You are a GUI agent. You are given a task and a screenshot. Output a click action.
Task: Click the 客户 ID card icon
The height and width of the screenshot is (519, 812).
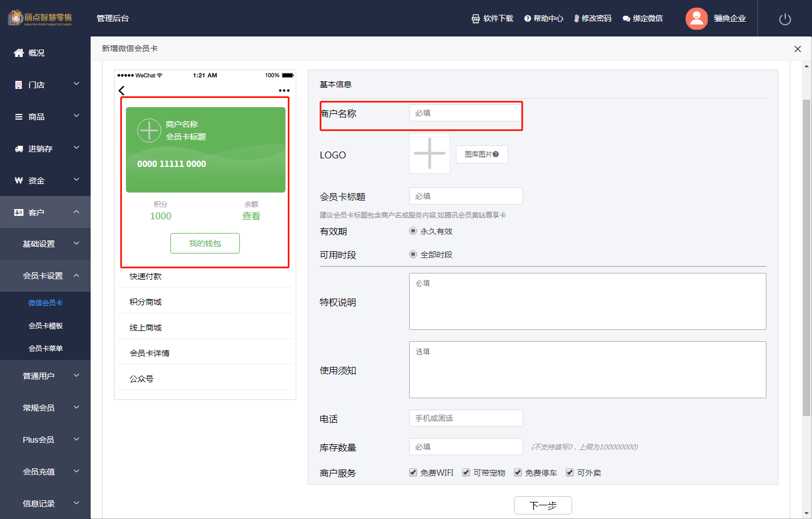coord(19,212)
